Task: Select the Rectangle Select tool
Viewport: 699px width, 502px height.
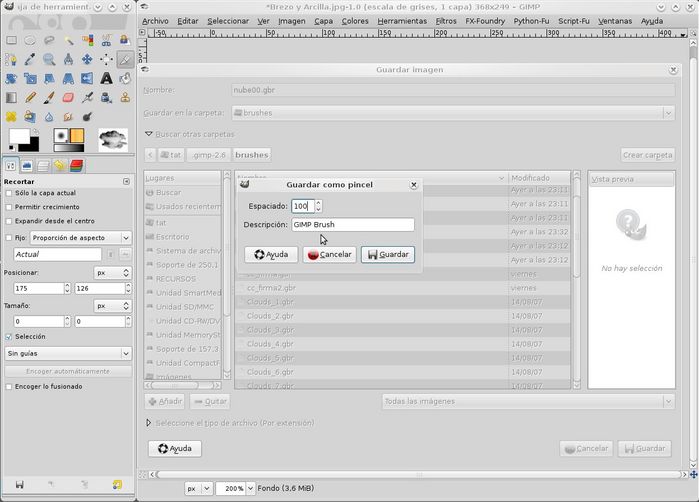Action: pos(11,41)
